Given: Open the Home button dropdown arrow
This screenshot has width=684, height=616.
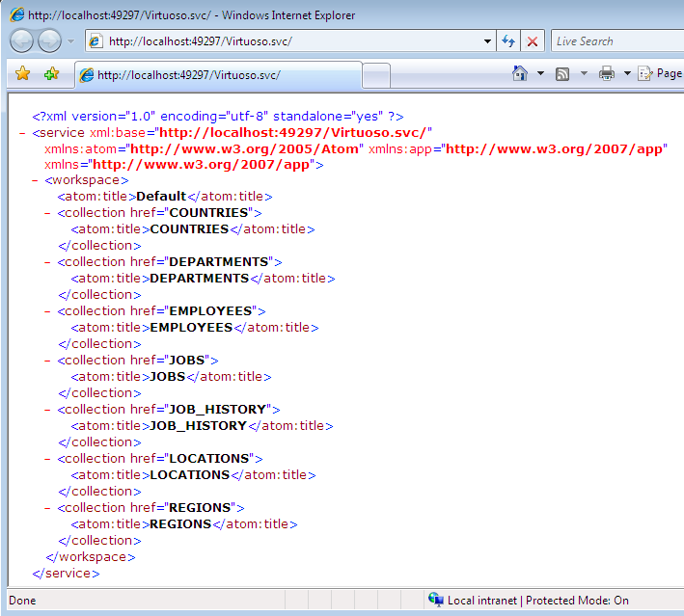Looking at the screenshot, I should coord(540,73).
